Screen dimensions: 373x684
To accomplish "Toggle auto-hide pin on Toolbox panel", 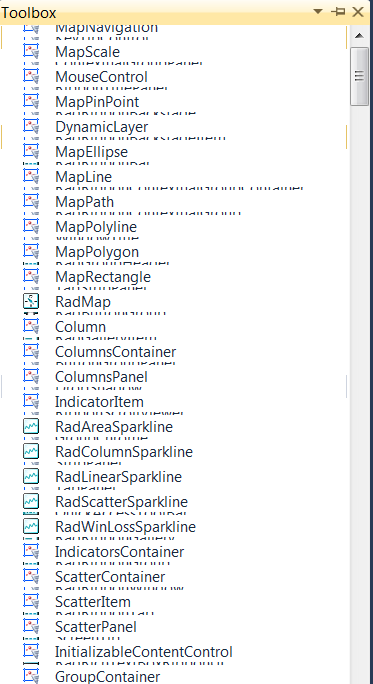I will [x=338, y=12].
